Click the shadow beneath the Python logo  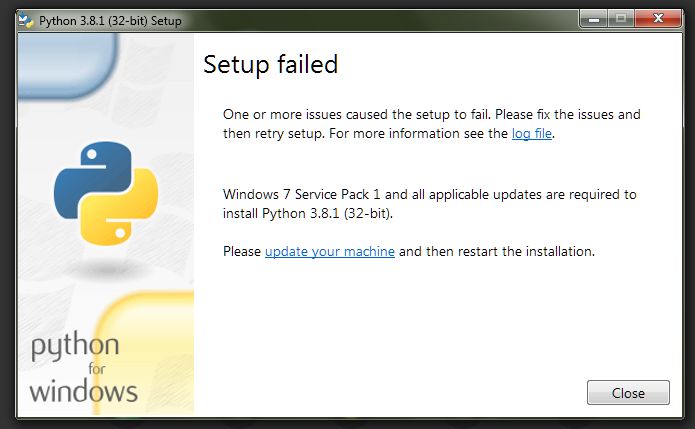[x=105, y=268]
